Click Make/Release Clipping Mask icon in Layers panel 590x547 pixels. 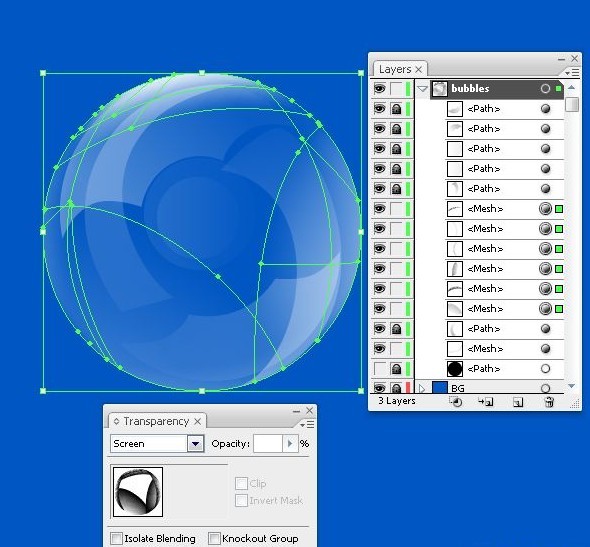pos(456,402)
